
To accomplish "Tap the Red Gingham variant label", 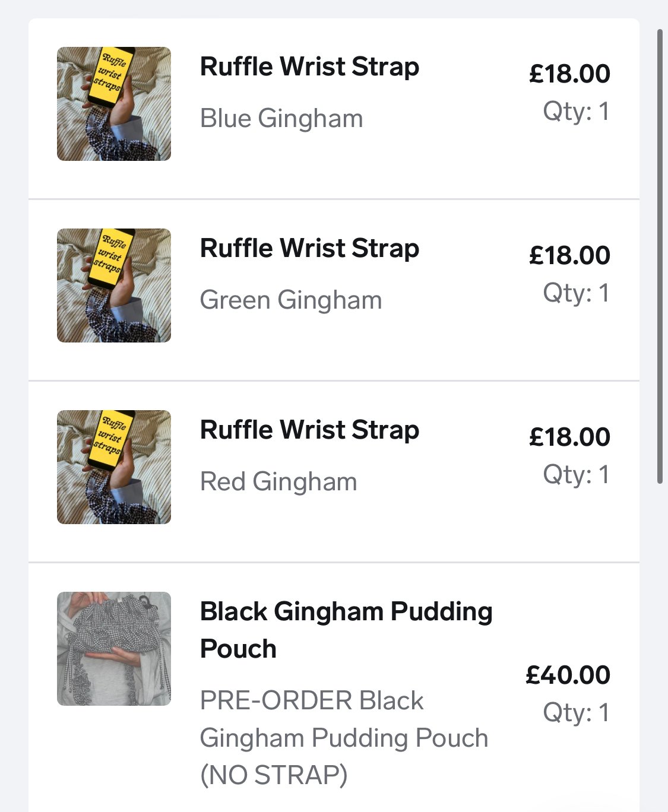I will [x=278, y=481].
